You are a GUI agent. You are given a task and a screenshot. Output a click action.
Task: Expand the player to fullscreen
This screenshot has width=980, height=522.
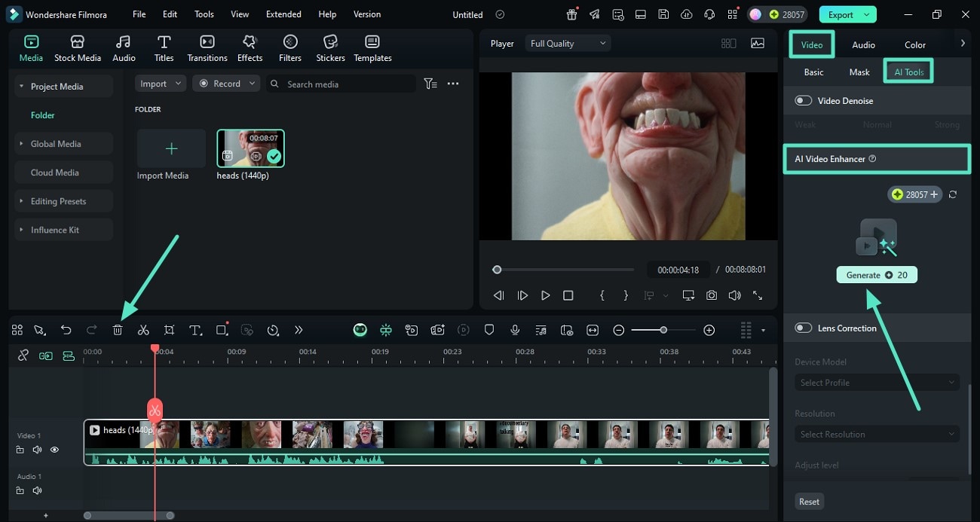tap(758, 296)
